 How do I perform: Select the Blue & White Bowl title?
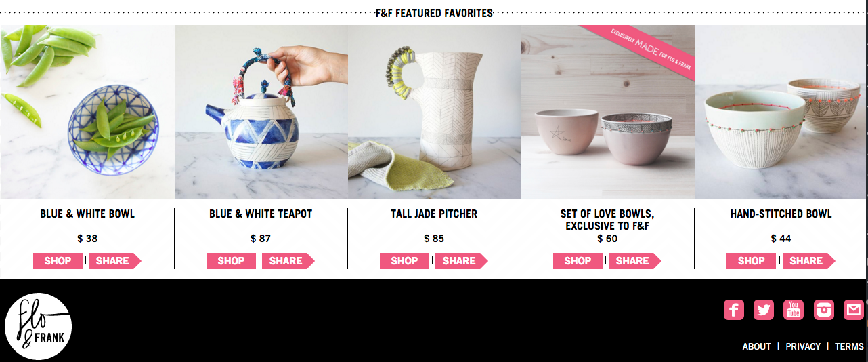87,214
